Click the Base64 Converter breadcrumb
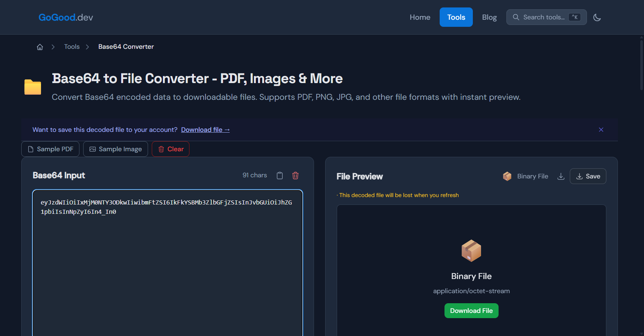This screenshot has height=336, width=644. click(126, 47)
